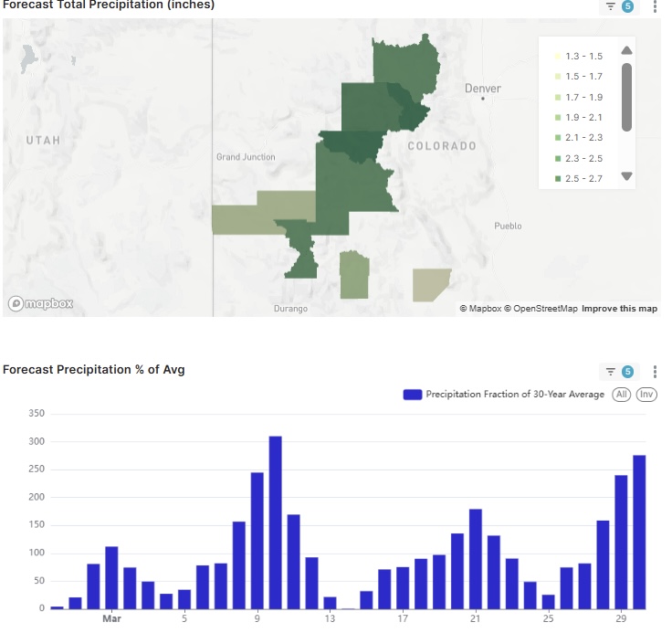The width and height of the screenshot is (672, 633).
Task: Toggle the Precipitation Fraction of 30-Year Average series
Action: point(504,395)
